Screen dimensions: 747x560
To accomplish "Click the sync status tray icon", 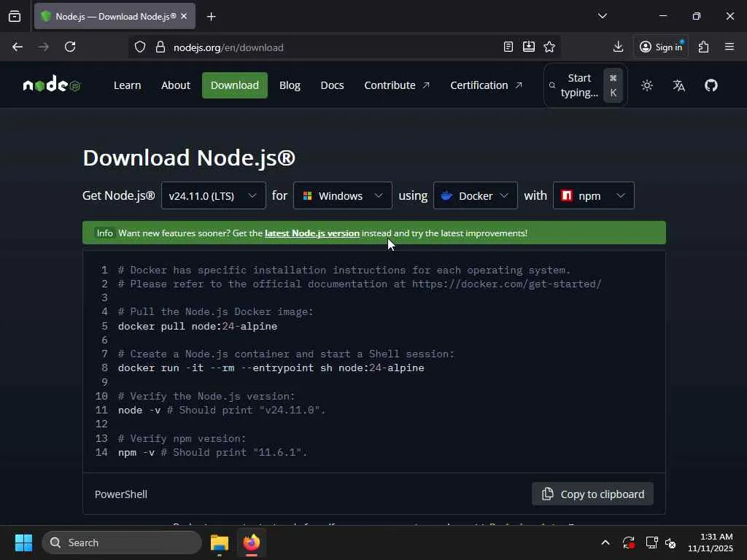I will pos(628,542).
